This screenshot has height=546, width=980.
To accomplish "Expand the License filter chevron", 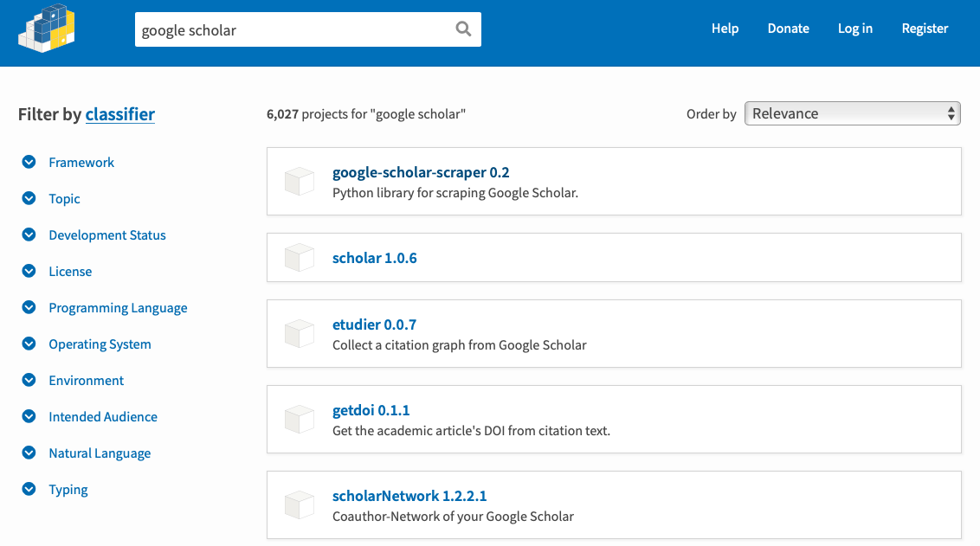I will tap(29, 271).
